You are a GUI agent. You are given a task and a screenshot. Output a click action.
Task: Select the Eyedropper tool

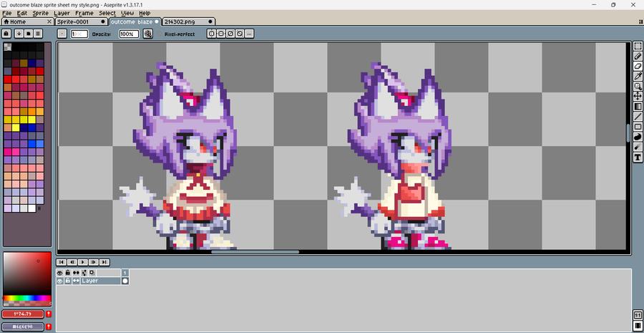point(638,76)
